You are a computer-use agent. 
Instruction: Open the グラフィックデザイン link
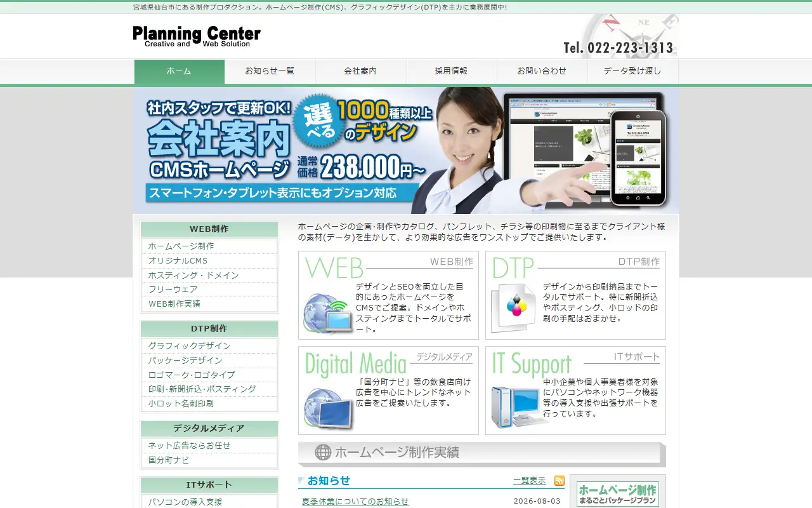[209, 346]
